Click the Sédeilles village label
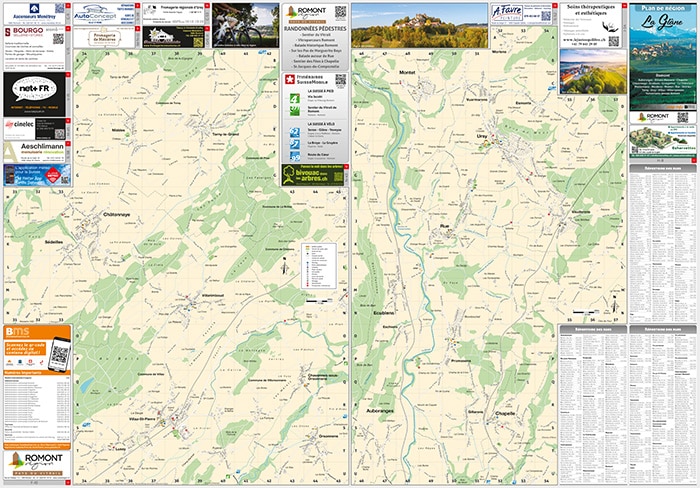Viewport: 700px width, 488px height. tap(54, 242)
